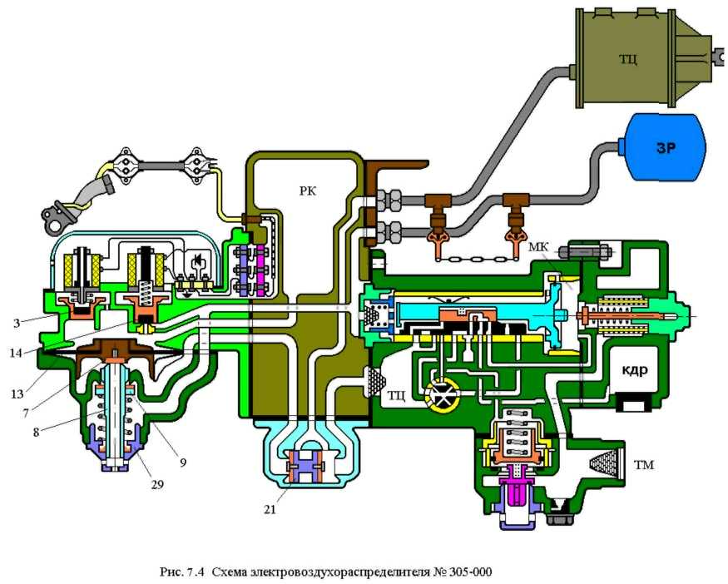728x584 pixels.
Task: Click the ТЦ label beside the mesh filter
Action: [397, 395]
